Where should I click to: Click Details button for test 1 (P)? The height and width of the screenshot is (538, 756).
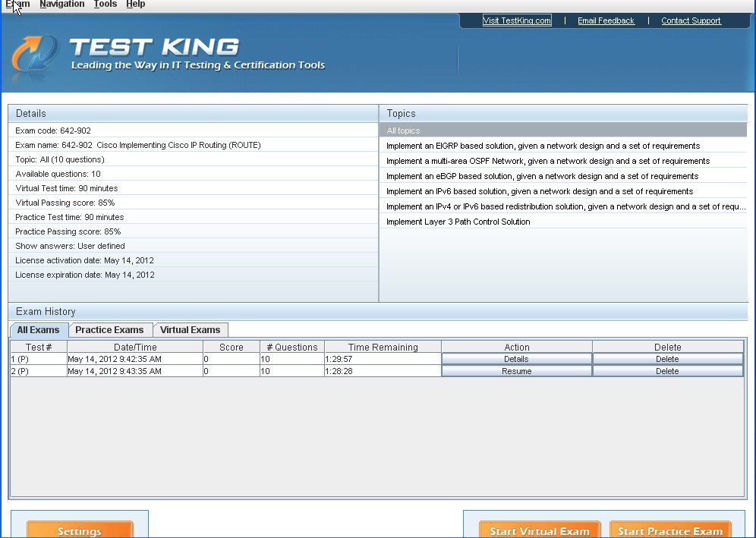[516, 359]
